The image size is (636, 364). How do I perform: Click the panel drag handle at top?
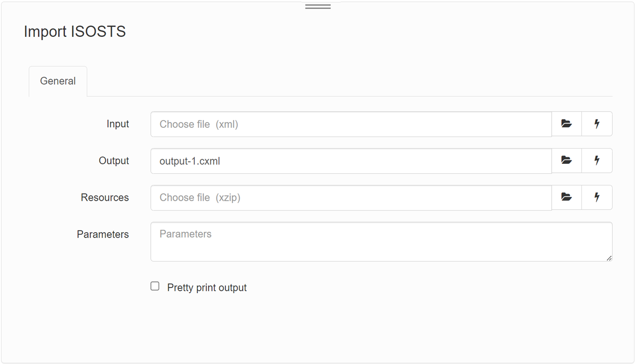318,7
